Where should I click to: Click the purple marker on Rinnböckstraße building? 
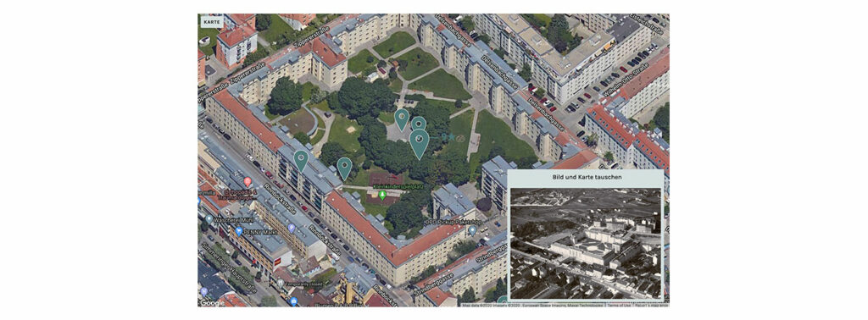click(x=292, y=228)
